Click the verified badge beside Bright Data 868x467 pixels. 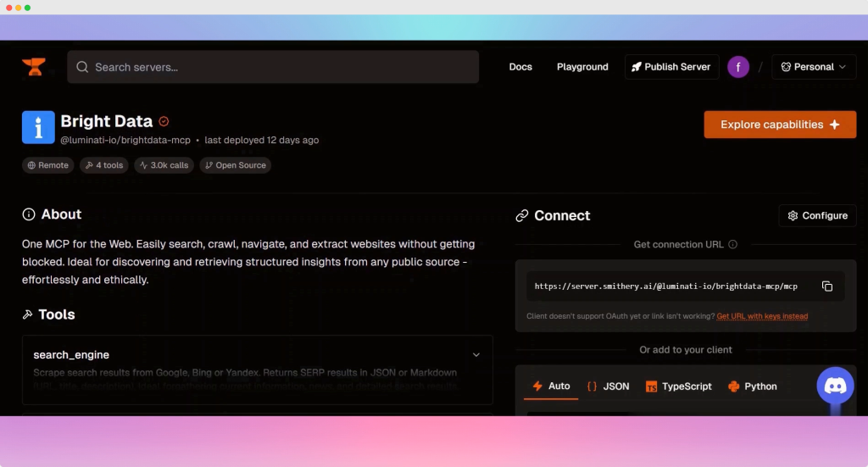[164, 121]
